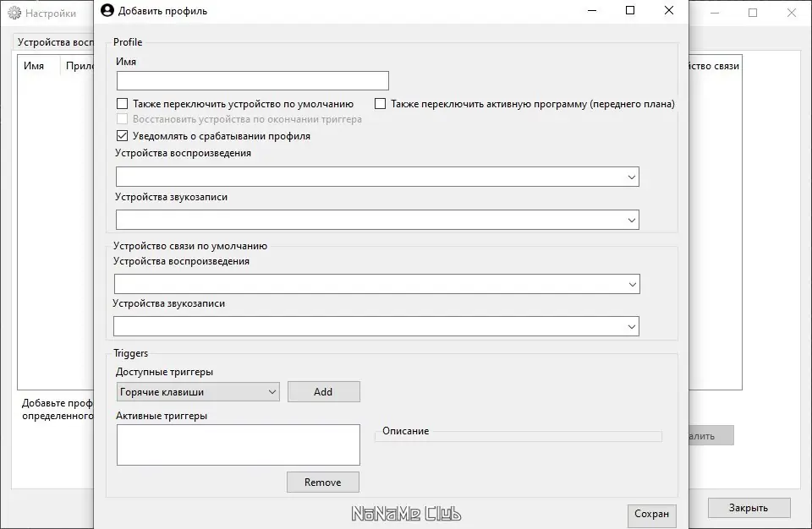812x529 pixels.
Task: Click the Сохран save button
Action: (651, 514)
